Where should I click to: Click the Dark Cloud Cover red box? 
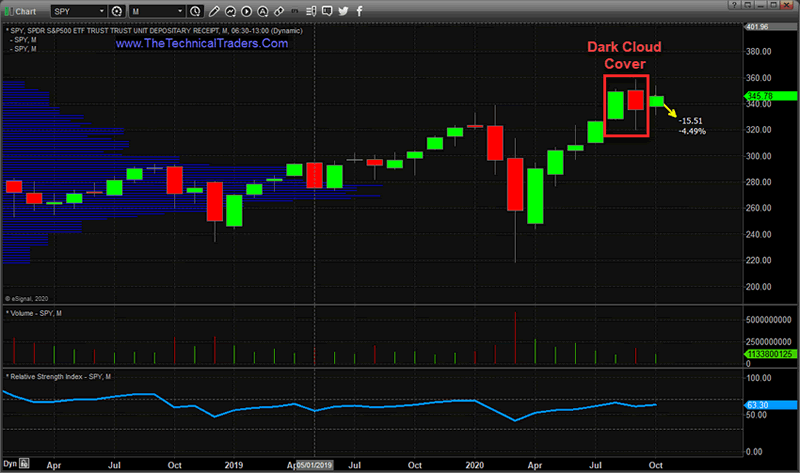(626, 106)
